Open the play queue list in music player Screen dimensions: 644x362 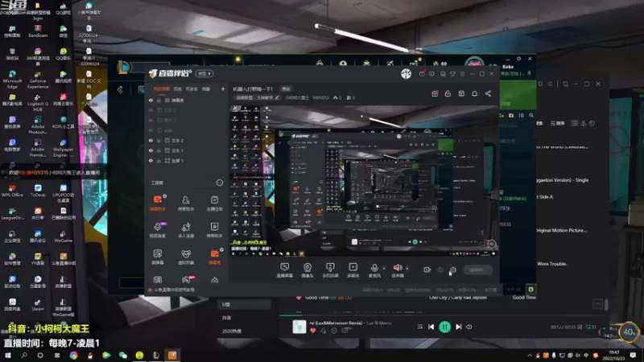coord(591,327)
